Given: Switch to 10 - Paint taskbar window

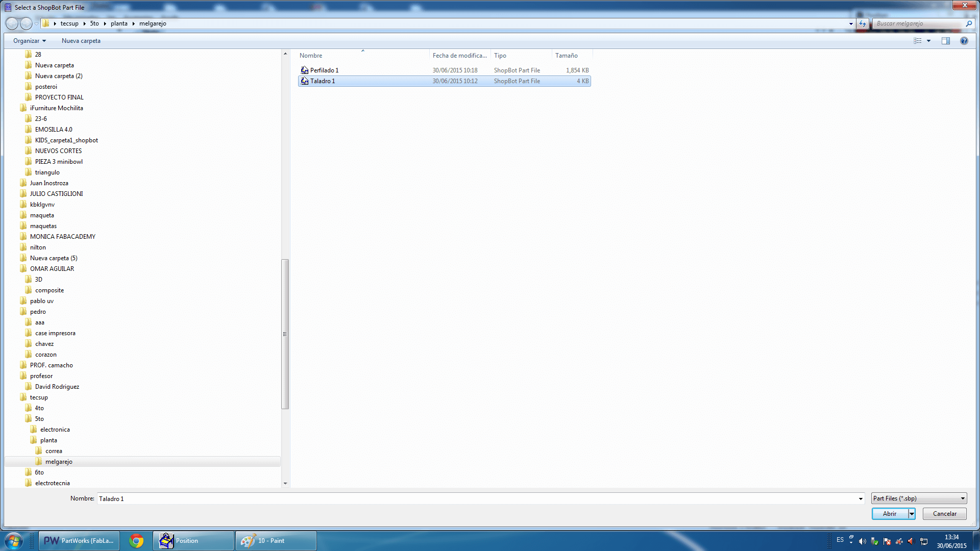Looking at the screenshot, I should tap(276, 541).
